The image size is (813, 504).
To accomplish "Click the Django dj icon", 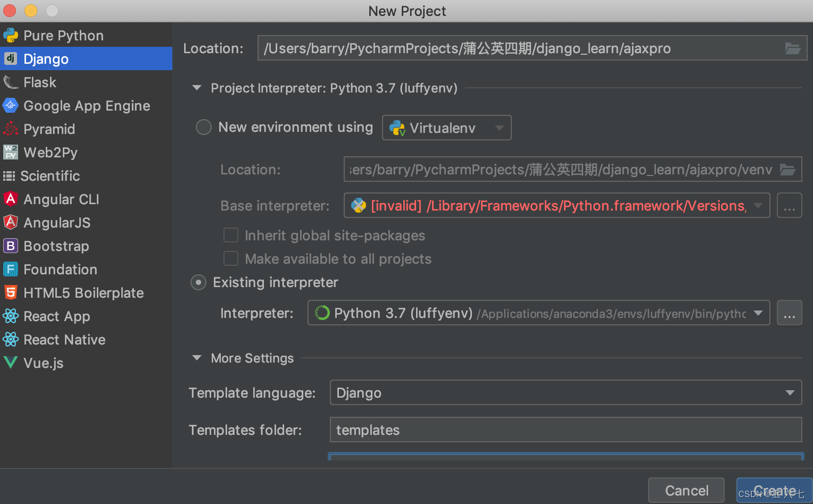I will [x=11, y=58].
